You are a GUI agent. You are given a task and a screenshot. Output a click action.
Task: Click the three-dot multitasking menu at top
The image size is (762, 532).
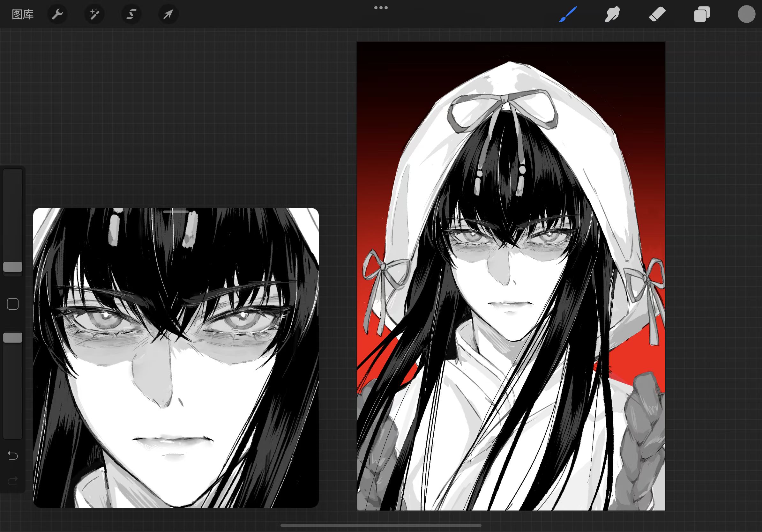click(381, 8)
